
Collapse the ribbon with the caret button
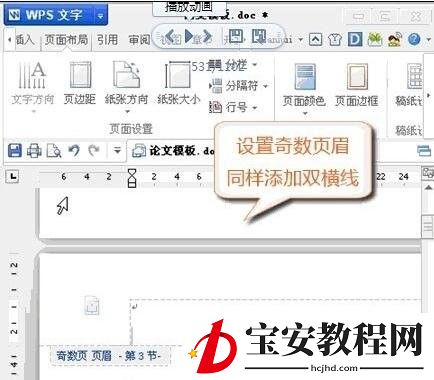click(x=315, y=40)
